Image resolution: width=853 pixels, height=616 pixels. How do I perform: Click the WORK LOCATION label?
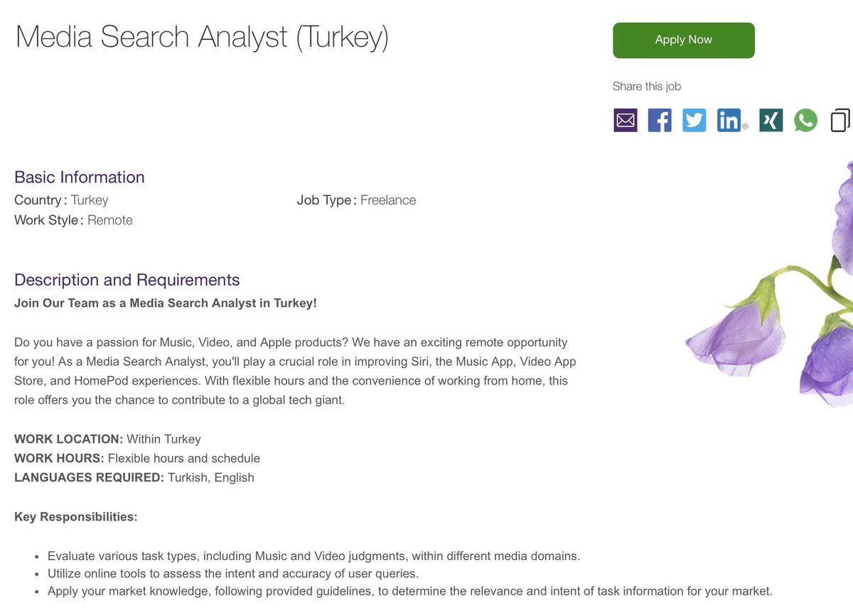[69, 439]
